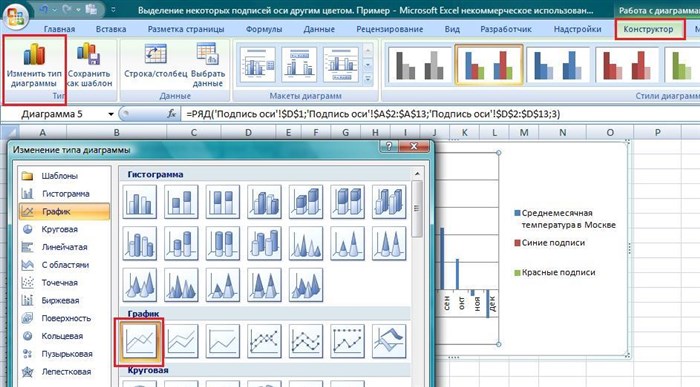Select Биржевая in chart type list
The height and width of the screenshot is (387, 700).
(x=64, y=301)
